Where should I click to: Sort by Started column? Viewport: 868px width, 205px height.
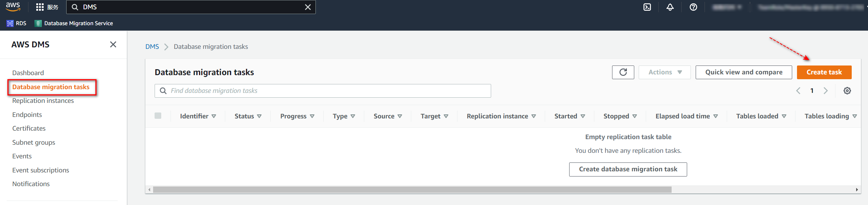tap(570, 116)
